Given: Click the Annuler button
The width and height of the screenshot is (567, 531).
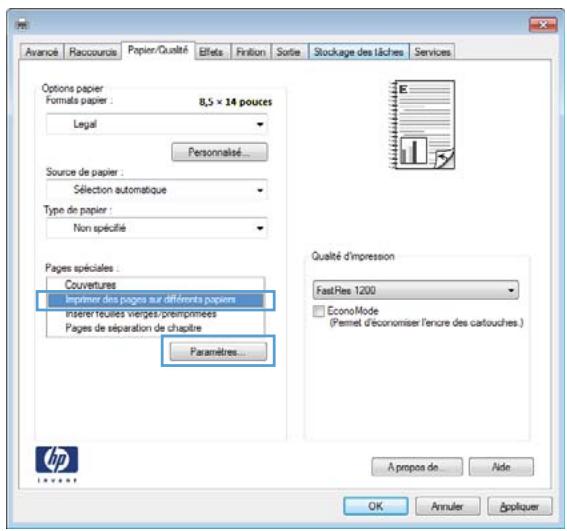Looking at the screenshot, I should pos(448,506).
